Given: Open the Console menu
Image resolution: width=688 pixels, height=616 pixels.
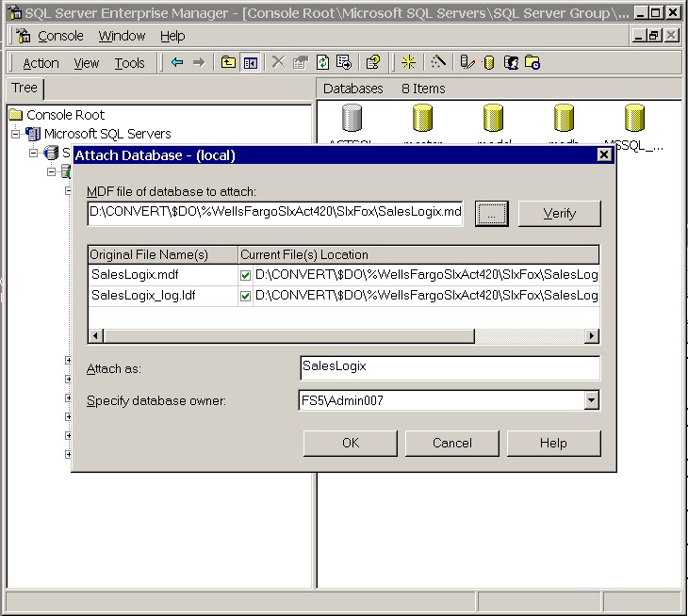Looking at the screenshot, I should coord(60,36).
